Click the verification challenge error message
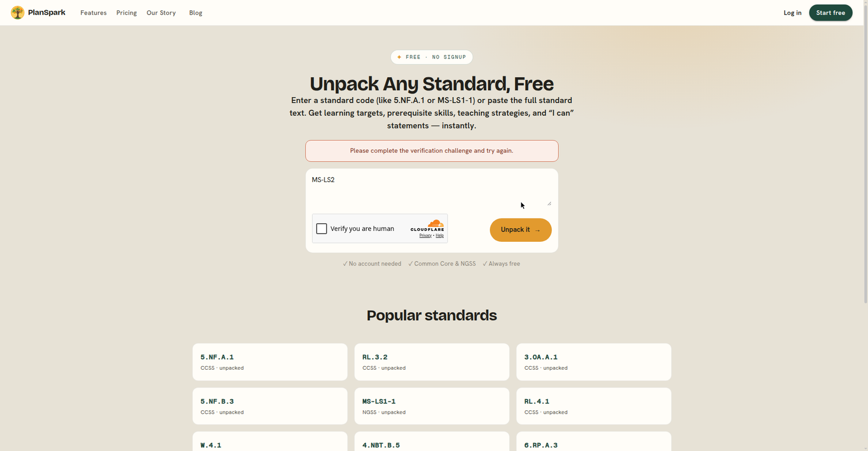The width and height of the screenshot is (868, 451). pos(432,151)
